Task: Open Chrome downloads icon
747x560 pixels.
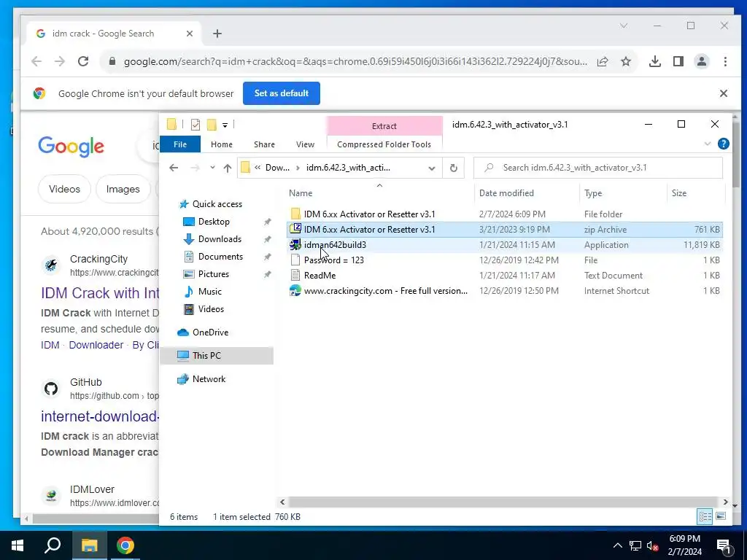Action: 655,61
